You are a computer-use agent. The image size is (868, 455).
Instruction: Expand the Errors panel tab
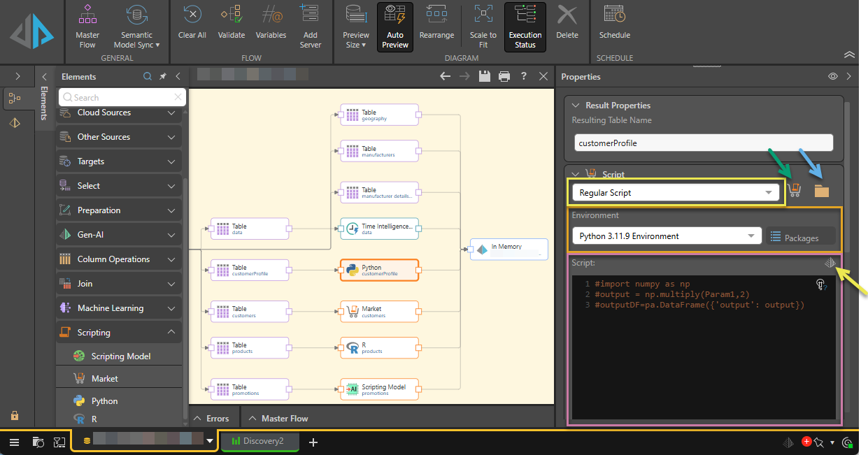[211, 419]
